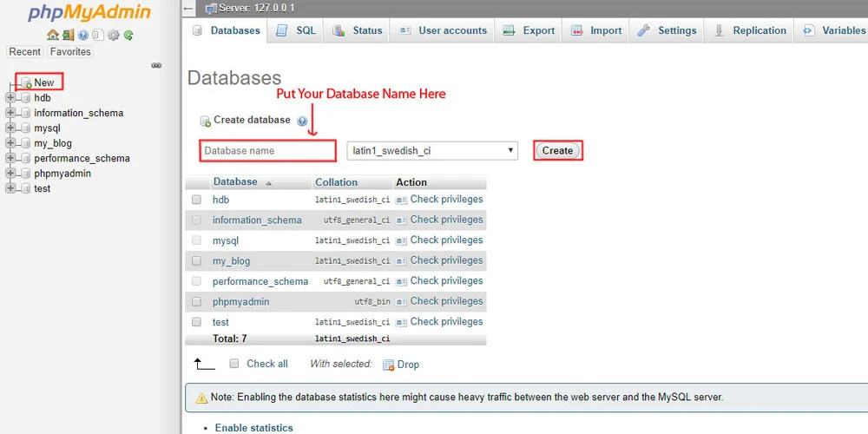868x434 pixels.
Task: Click the Check privileges icon in the information_schema row
Action: point(401,220)
